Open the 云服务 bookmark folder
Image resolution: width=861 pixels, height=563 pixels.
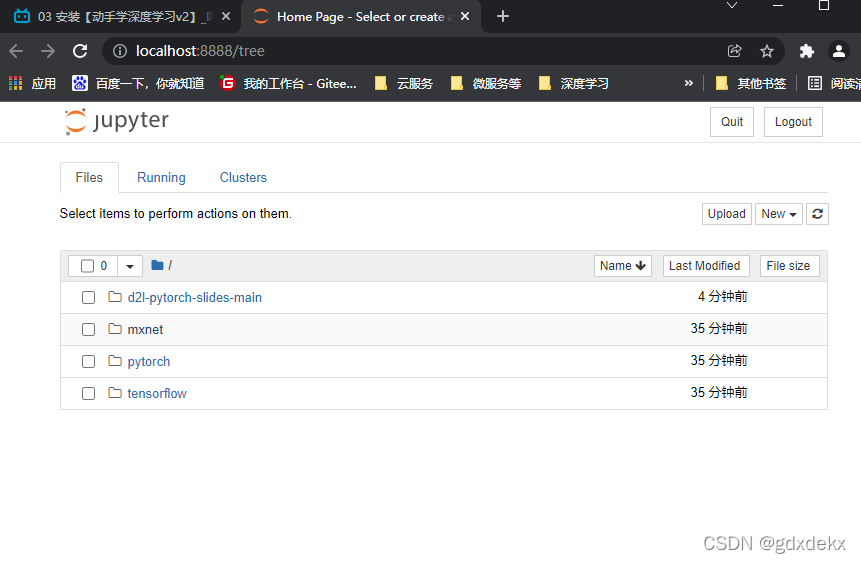pyautogui.click(x=404, y=83)
